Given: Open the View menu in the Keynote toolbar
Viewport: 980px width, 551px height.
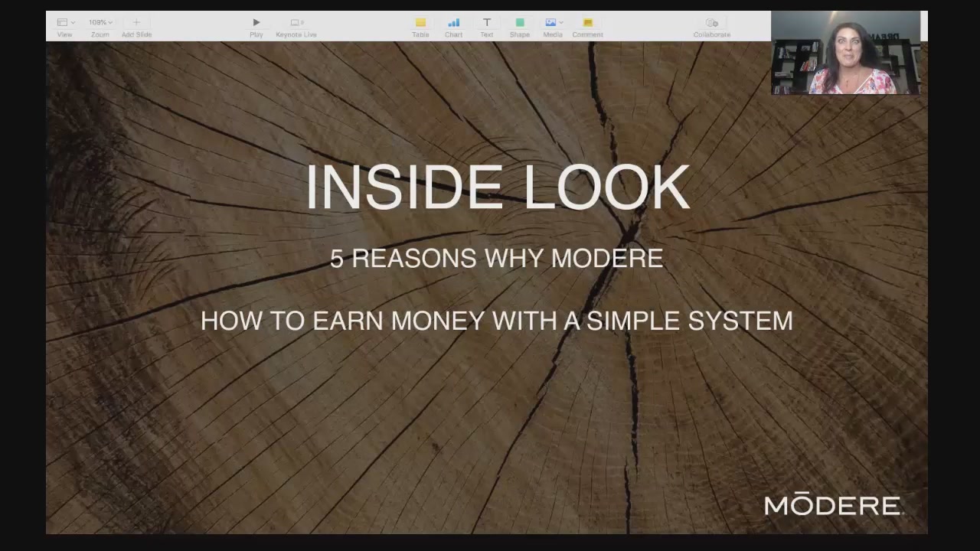Looking at the screenshot, I should click(65, 27).
